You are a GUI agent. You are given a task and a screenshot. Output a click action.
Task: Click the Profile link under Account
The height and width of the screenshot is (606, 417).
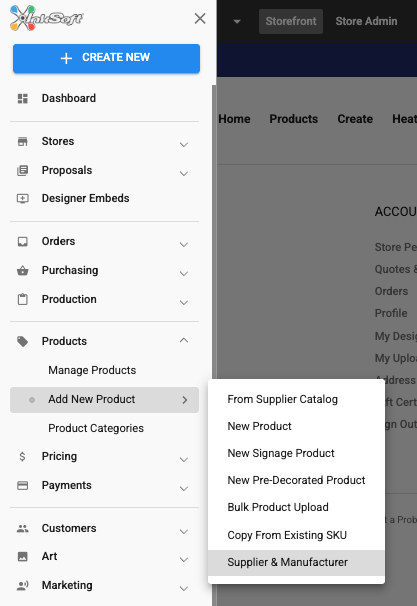(391, 313)
